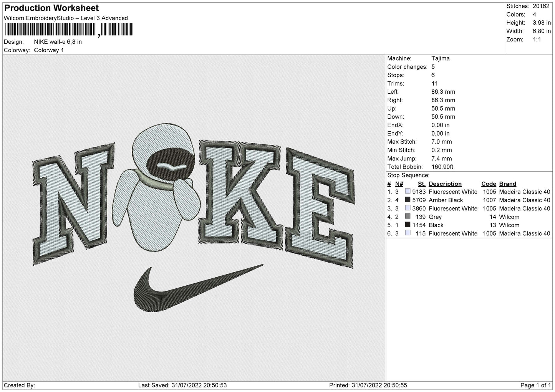Screen dimensions: 555x392
Task: Click the 'Left:' value '86.3 mm'
Action: [x=443, y=92]
